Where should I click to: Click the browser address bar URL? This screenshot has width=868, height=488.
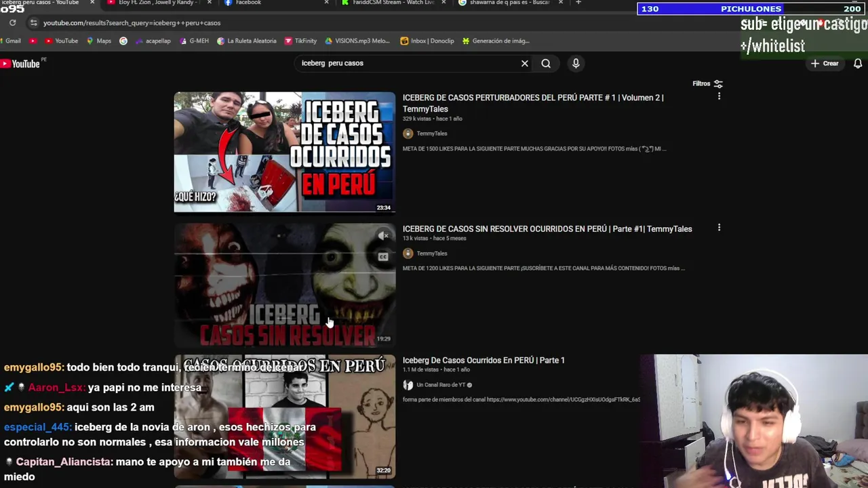pyautogui.click(x=132, y=23)
